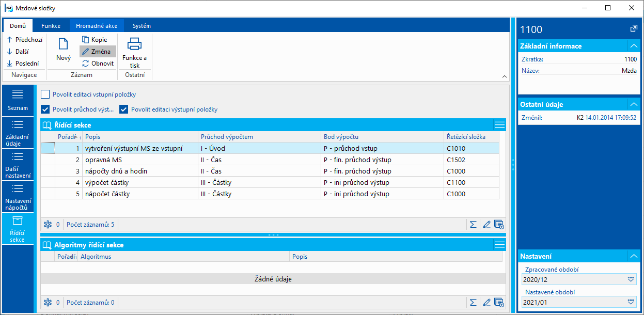
Task: Sort by Průchod výpočtem column header
Action: pos(260,136)
